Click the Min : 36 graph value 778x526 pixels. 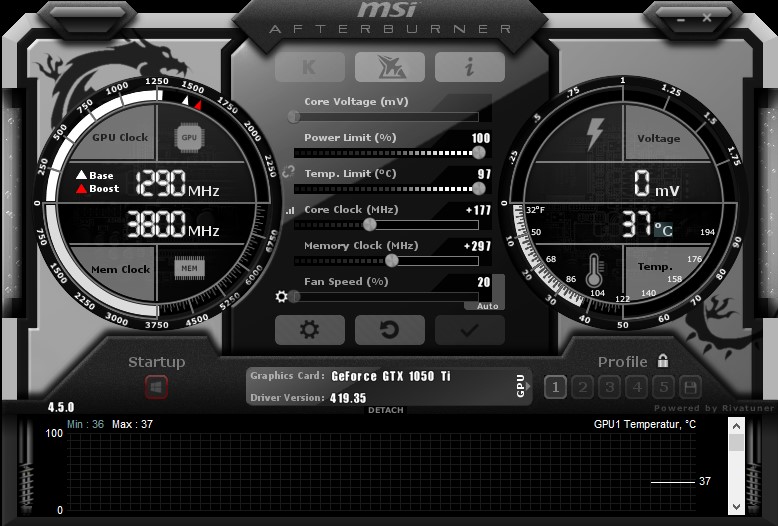[85, 424]
